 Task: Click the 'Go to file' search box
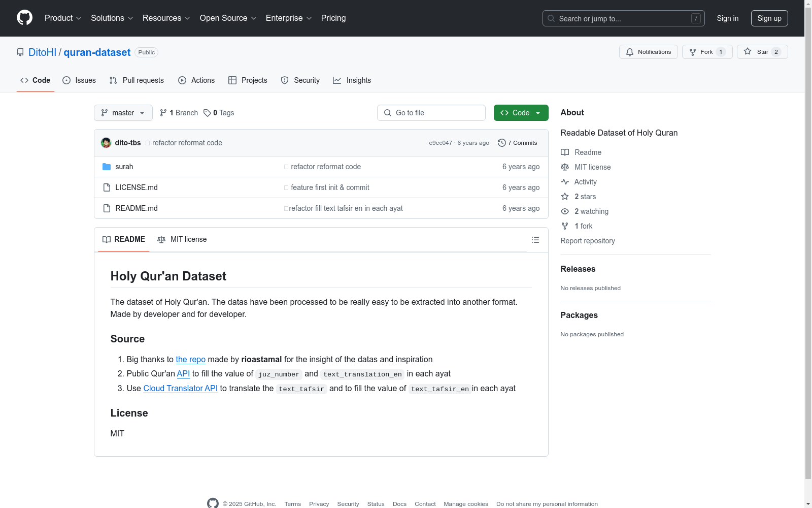point(431,113)
